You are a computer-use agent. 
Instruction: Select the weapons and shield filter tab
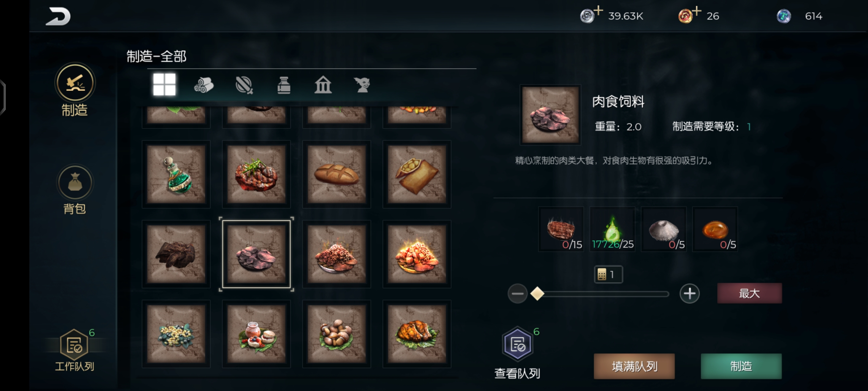pyautogui.click(x=244, y=85)
